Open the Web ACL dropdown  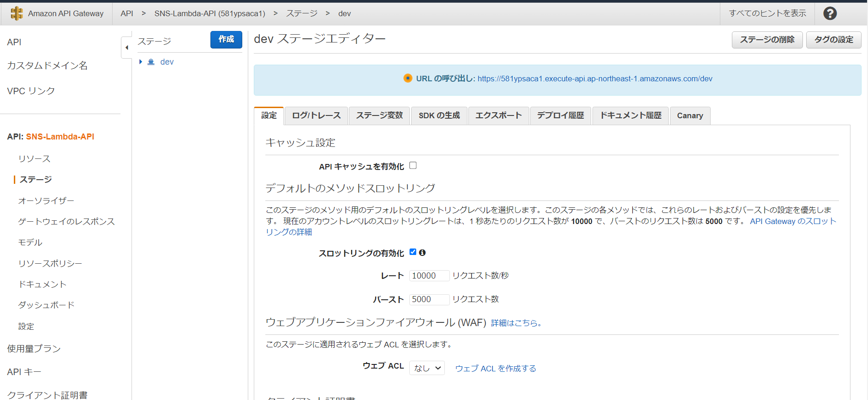click(427, 368)
